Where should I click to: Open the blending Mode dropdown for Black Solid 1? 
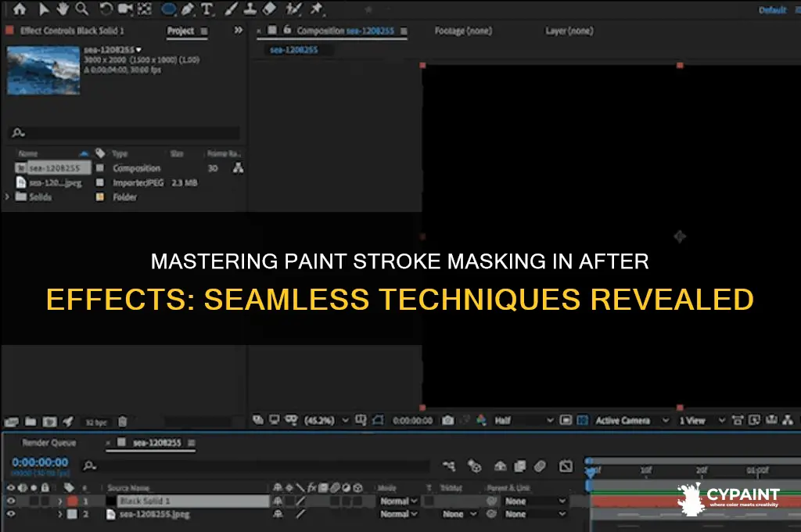pyautogui.click(x=398, y=501)
